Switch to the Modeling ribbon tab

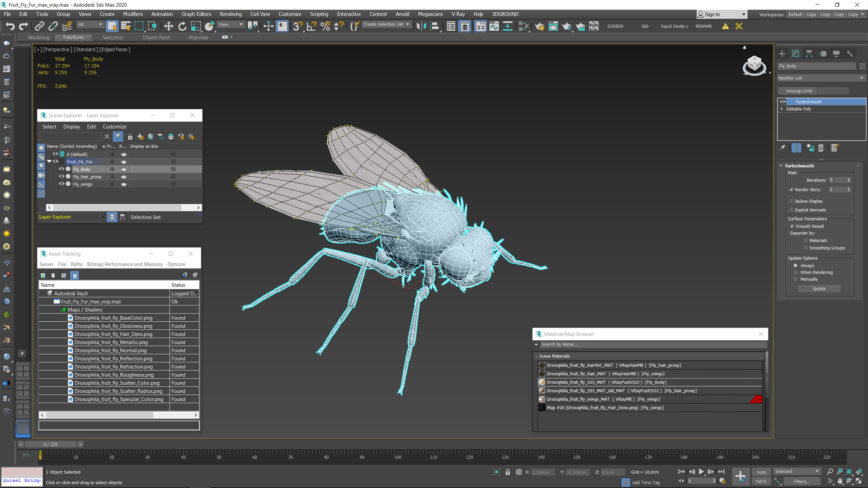coord(39,38)
